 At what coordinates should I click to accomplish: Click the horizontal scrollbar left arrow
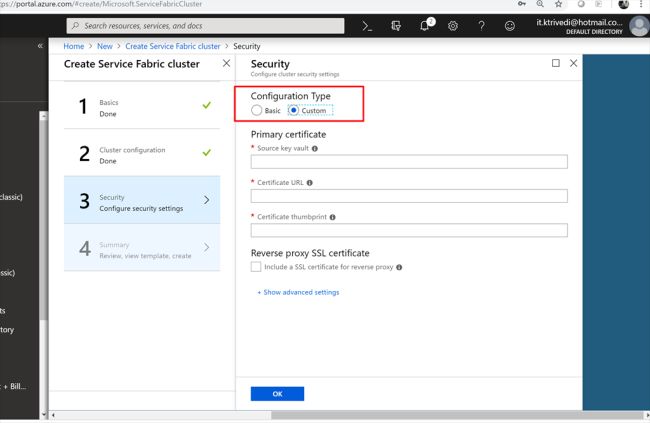coord(53,415)
